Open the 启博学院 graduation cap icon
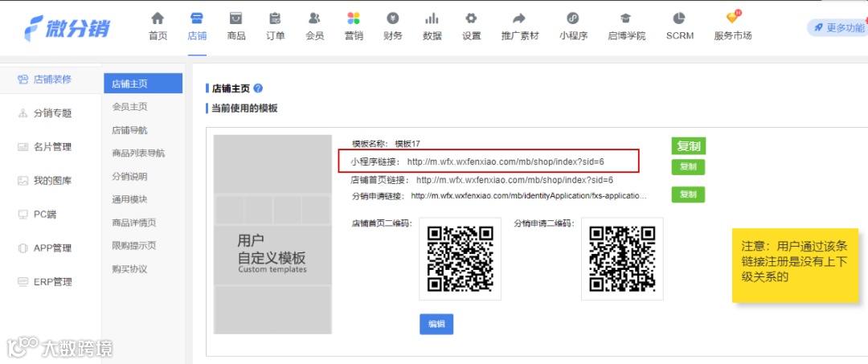The image size is (868, 364). click(626, 18)
